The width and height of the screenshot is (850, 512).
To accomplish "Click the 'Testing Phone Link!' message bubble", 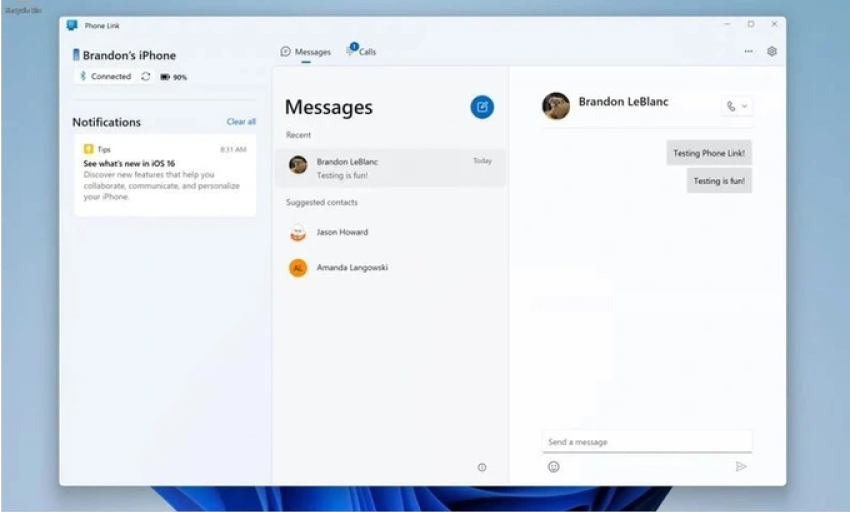I will (x=709, y=153).
